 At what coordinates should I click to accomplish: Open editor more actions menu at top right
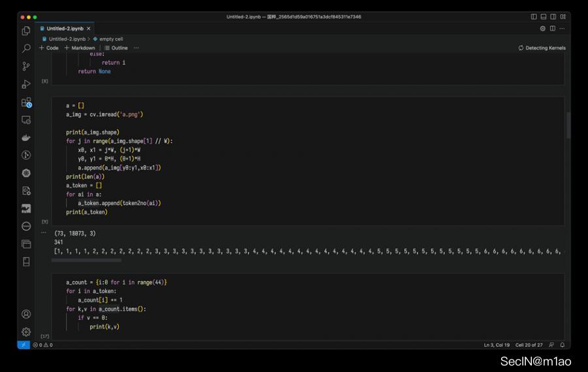[562, 29]
